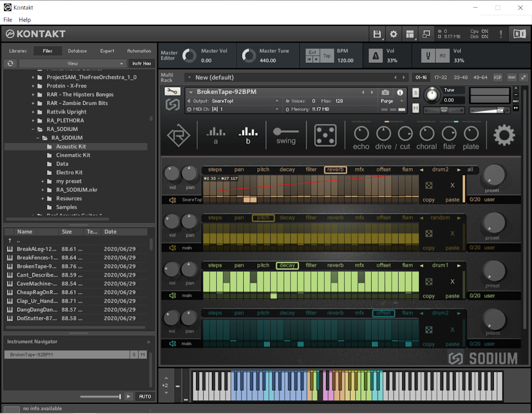
Task: Click copy on SnareTop lane
Action: pyautogui.click(x=429, y=200)
